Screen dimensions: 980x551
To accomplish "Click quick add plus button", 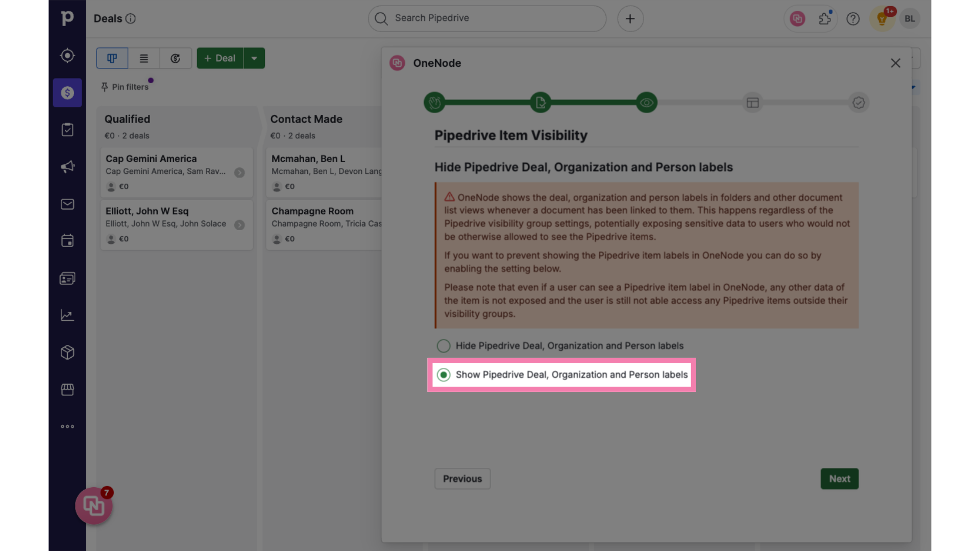I will pyautogui.click(x=630, y=19).
